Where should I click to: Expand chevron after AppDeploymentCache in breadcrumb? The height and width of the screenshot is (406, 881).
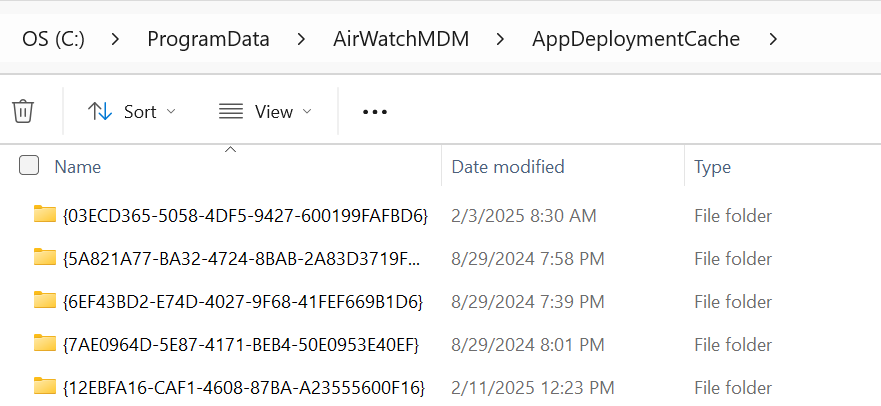point(772,40)
